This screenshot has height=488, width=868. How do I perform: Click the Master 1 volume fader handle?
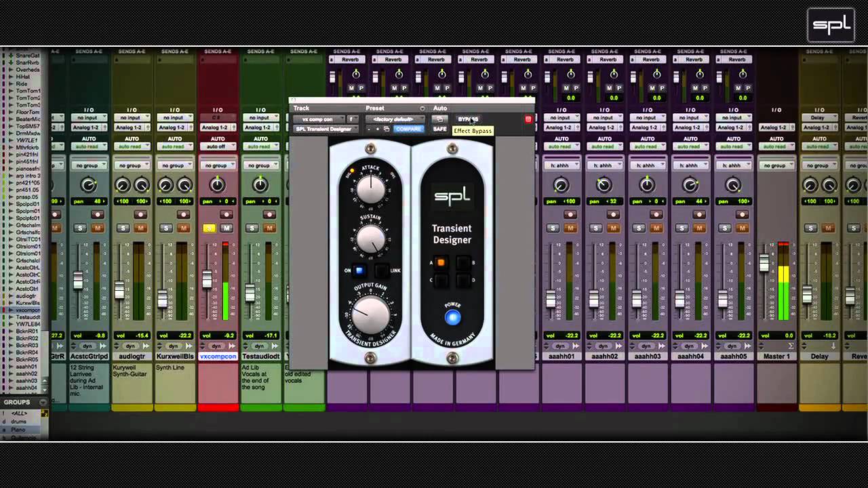pos(765,263)
